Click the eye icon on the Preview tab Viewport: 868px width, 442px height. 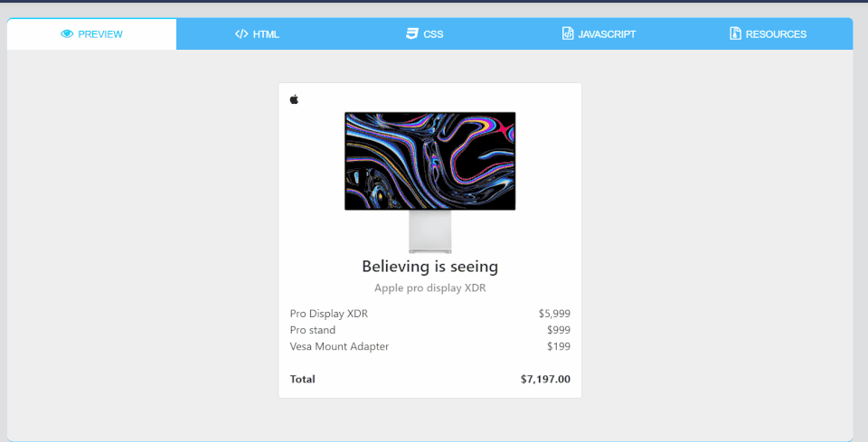point(67,34)
